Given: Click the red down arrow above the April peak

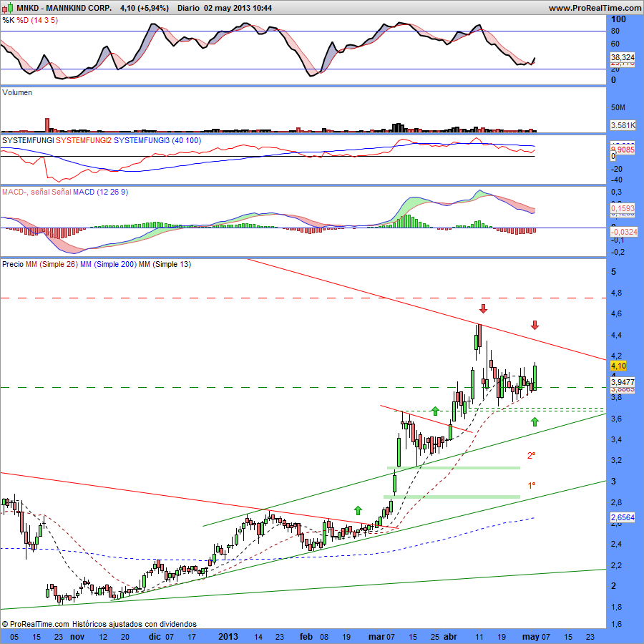Looking at the screenshot, I should click(x=483, y=308).
